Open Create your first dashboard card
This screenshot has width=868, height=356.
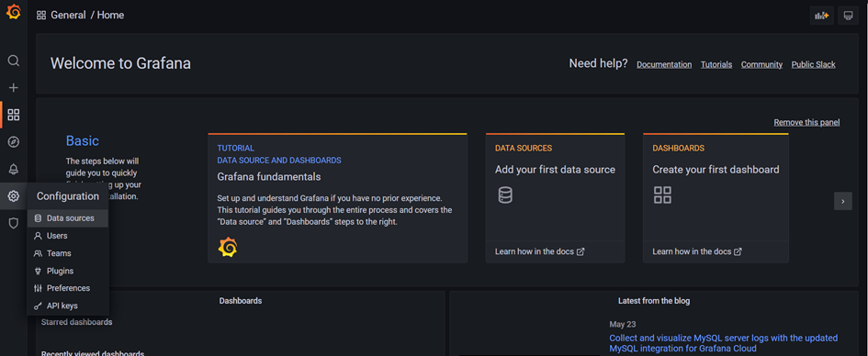pyautogui.click(x=716, y=198)
